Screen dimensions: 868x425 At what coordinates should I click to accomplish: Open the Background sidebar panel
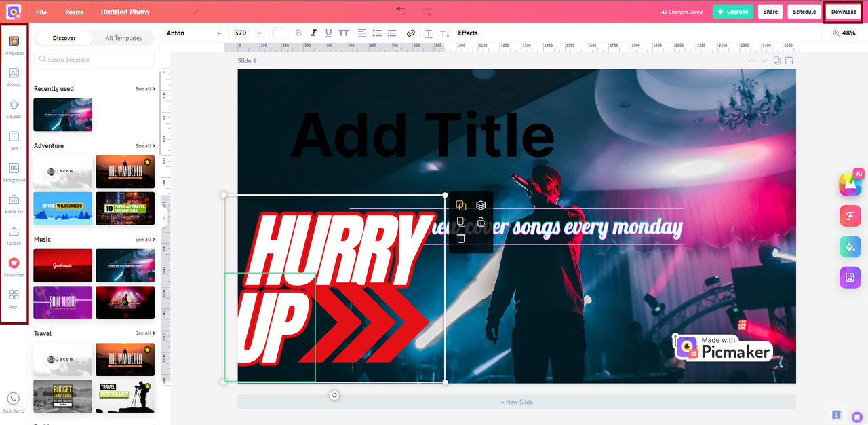[x=14, y=172]
